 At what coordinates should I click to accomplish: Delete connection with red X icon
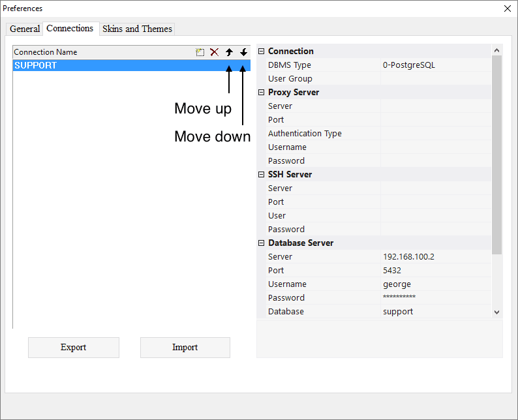(x=214, y=52)
